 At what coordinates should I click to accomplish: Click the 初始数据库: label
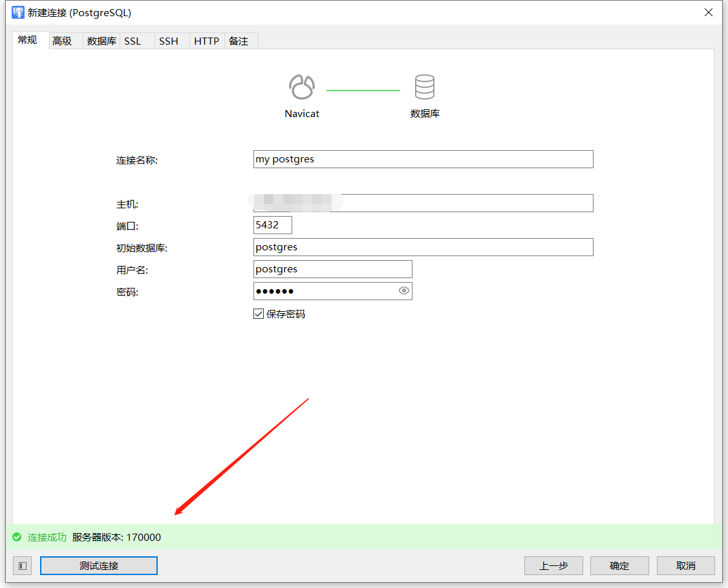(x=142, y=248)
